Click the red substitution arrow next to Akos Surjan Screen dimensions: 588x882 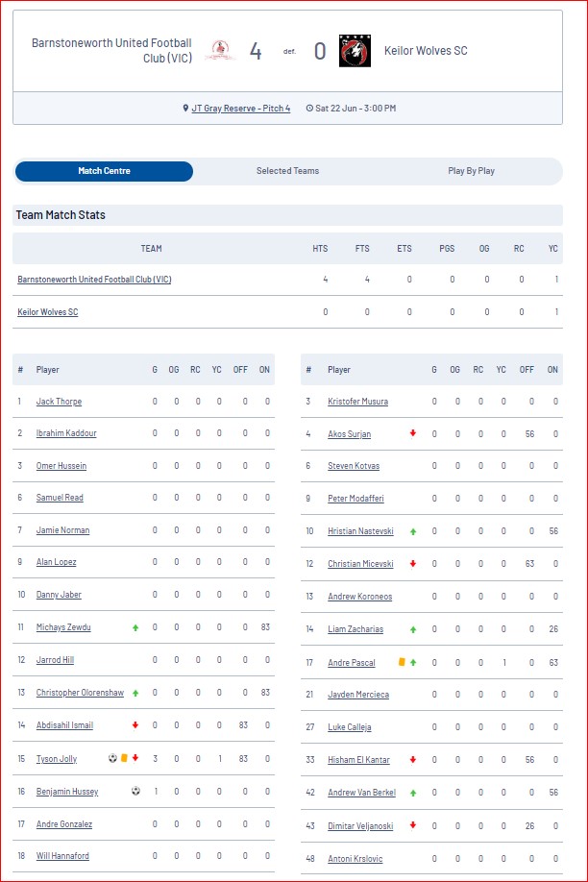pyautogui.click(x=413, y=433)
